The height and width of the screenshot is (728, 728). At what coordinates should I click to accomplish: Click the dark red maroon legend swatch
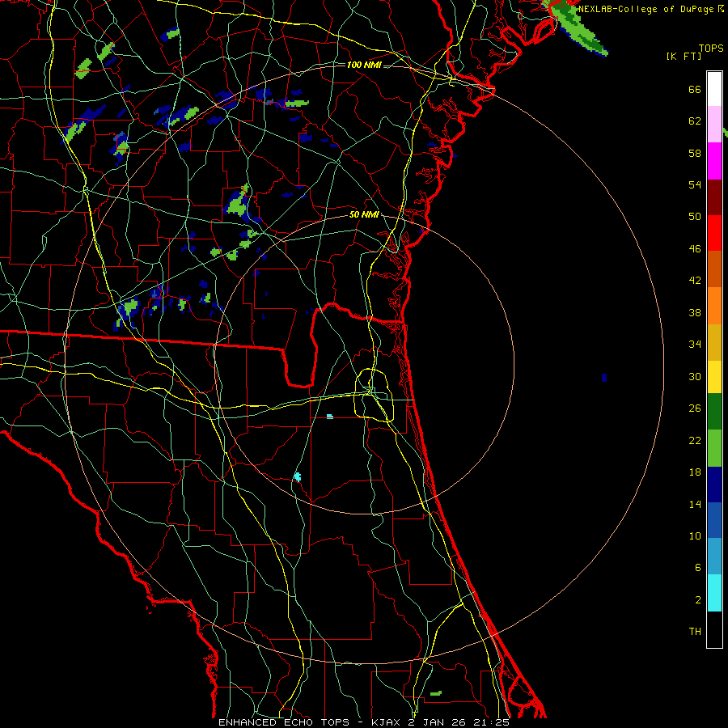(x=714, y=197)
